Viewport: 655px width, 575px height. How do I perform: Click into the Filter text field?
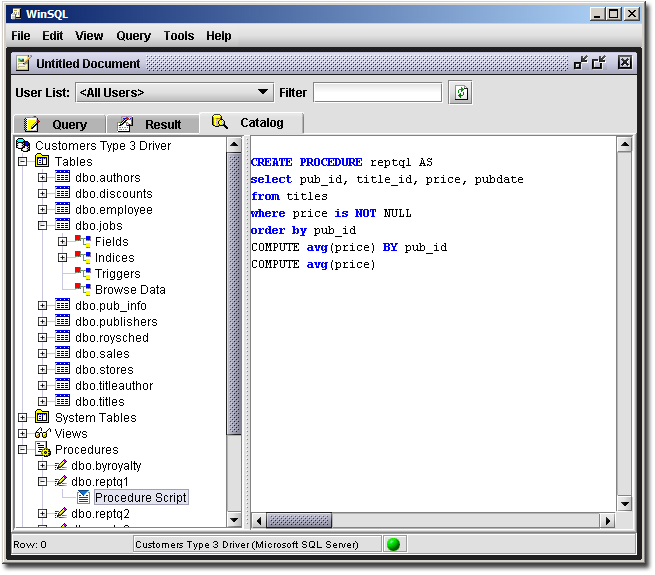377,92
